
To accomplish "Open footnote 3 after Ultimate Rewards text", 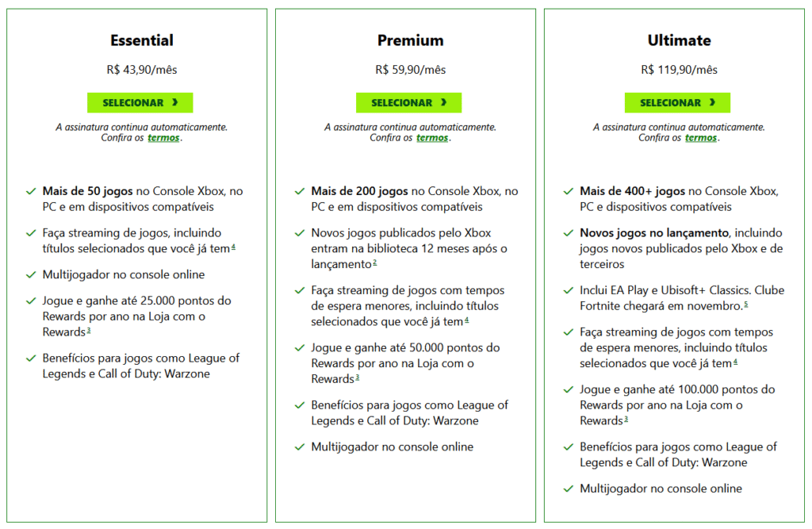I will [626, 419].
